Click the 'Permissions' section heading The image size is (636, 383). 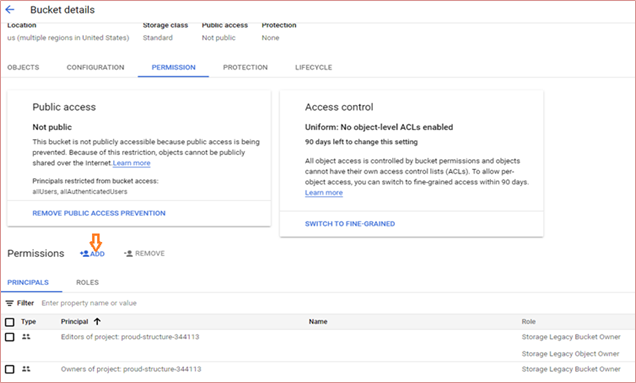point(36,254)
